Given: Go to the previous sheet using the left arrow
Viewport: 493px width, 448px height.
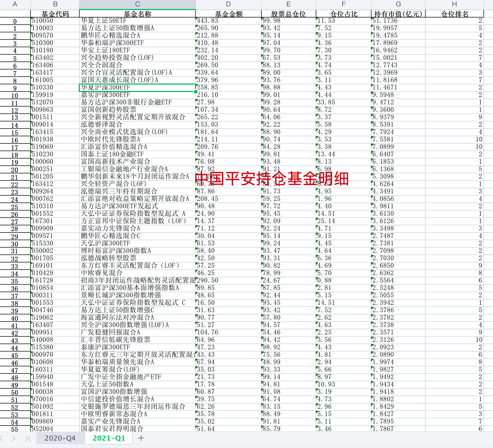Looking at the screenshot, I should click(2, 438).
